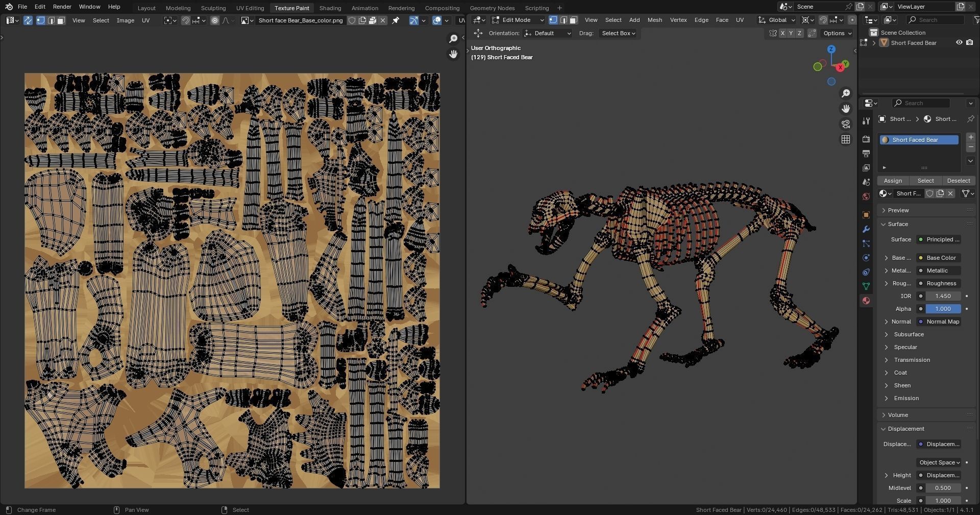Disable render camera icon for Short Faced Bear
Screen dimensions: 980x515
[969, 43]
